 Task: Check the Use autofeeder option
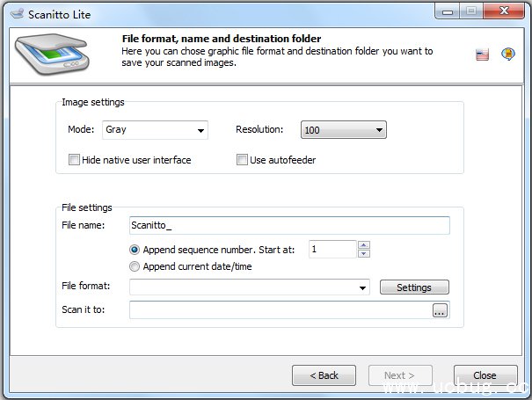coord(242,160)
